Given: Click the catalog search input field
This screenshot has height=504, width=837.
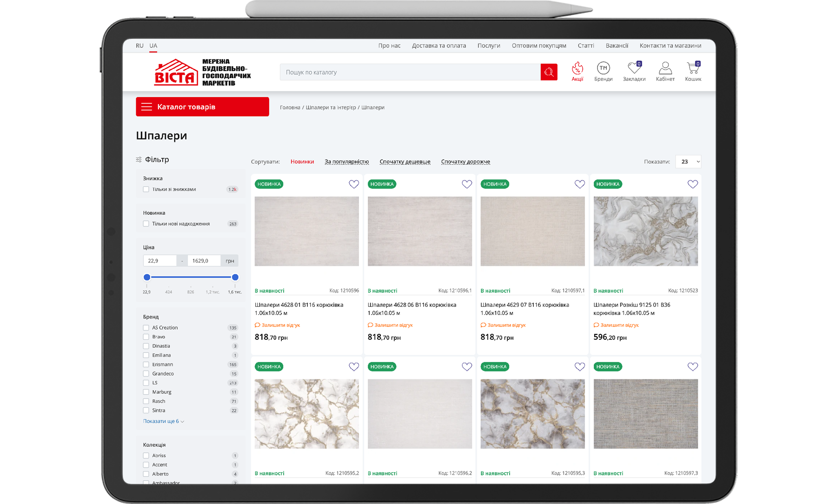Looking at the screenshot, I should (x=410, y=72).
